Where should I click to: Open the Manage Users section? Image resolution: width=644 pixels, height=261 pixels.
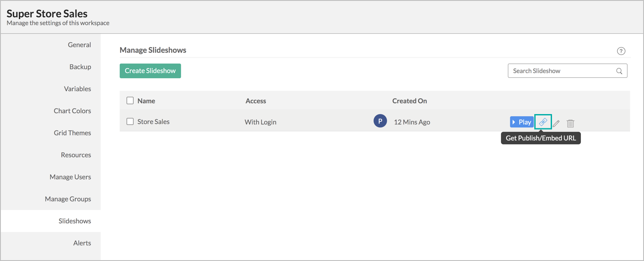pyautogui.click(x=70, y=177)
